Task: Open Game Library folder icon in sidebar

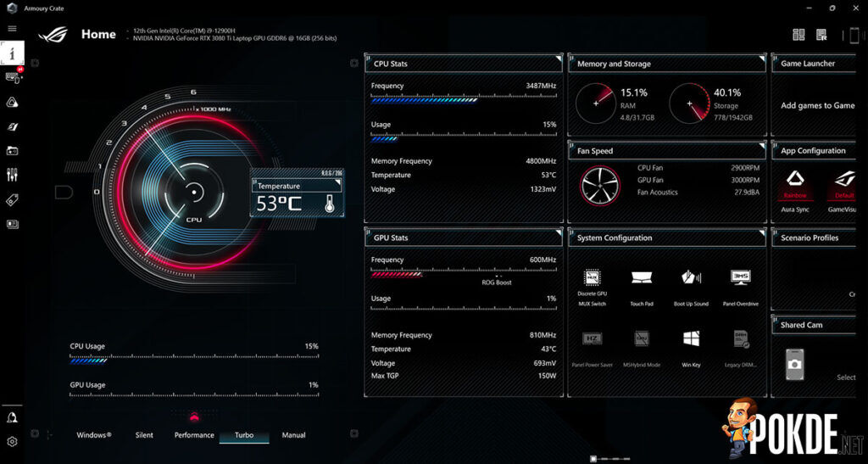Action: (12, 151)
